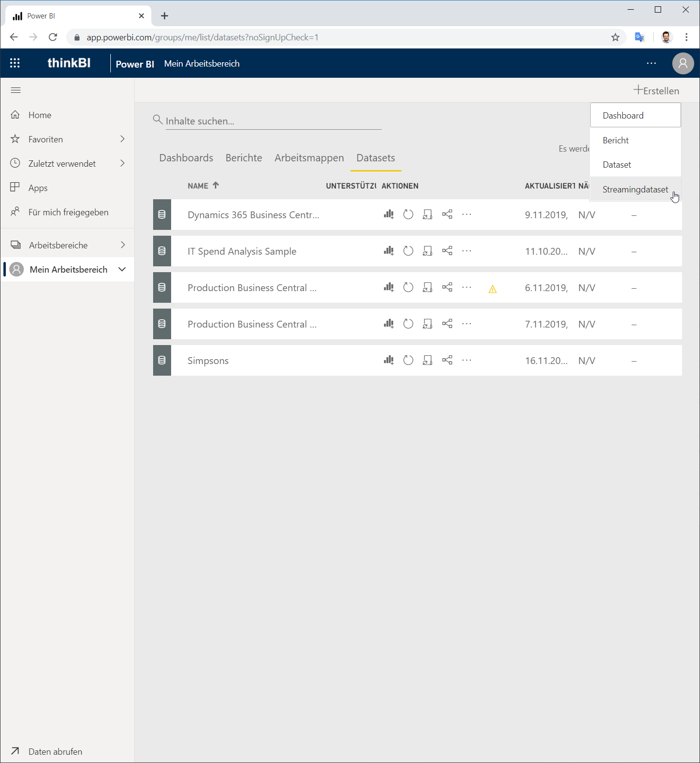Viewport: 700px width, 763px height.
Task: Go to Home in the sidebar
Action: [67, 115]
